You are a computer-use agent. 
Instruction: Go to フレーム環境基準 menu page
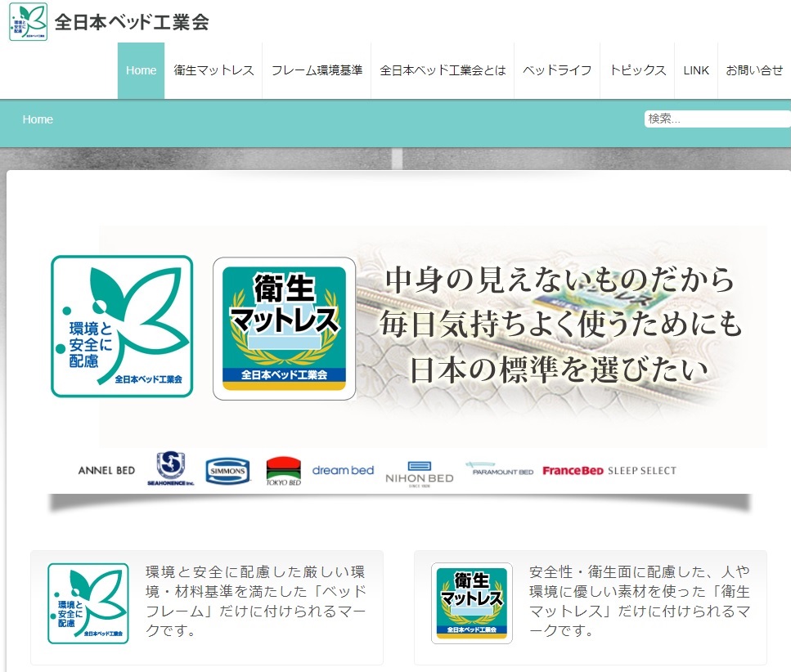point(317,70)
